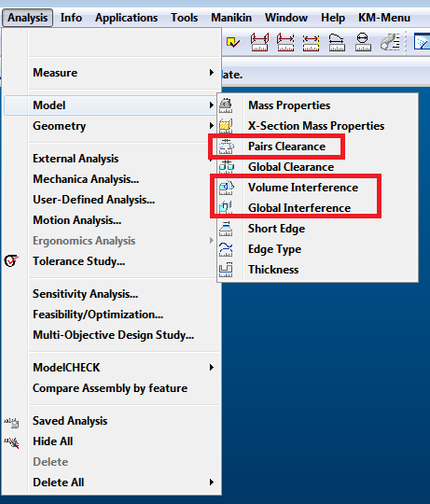Close the open Analysis menu from the menu bar
Image resolution: width=430 pixels, height=504 pixels.
pos(28,18)
